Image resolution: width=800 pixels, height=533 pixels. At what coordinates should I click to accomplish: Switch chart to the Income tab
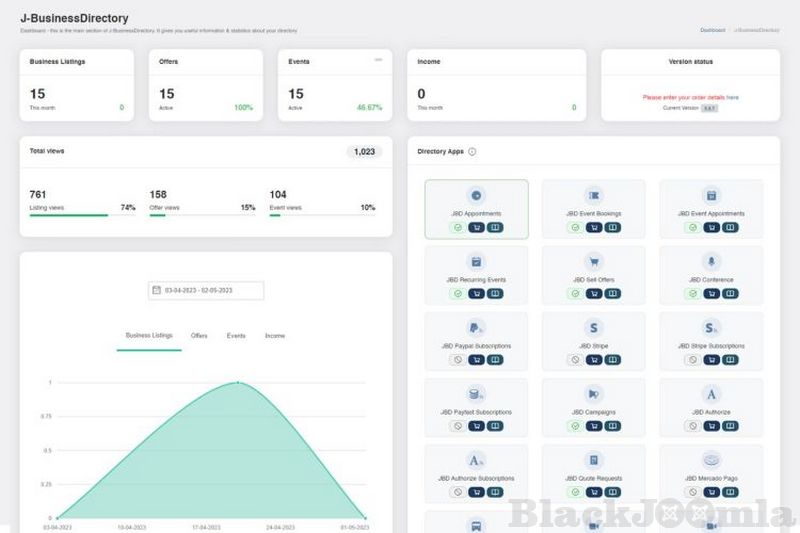click(x=274, y=336)
